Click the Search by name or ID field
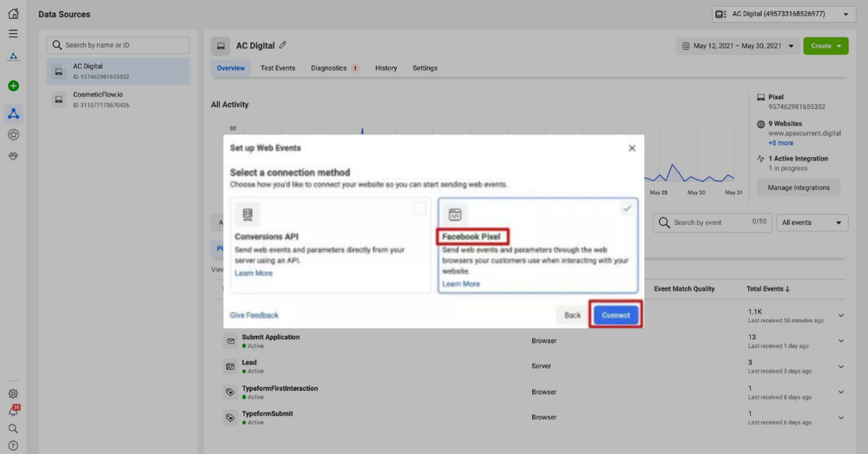This screenshot has width=868, height=454. tap(118, 45)
